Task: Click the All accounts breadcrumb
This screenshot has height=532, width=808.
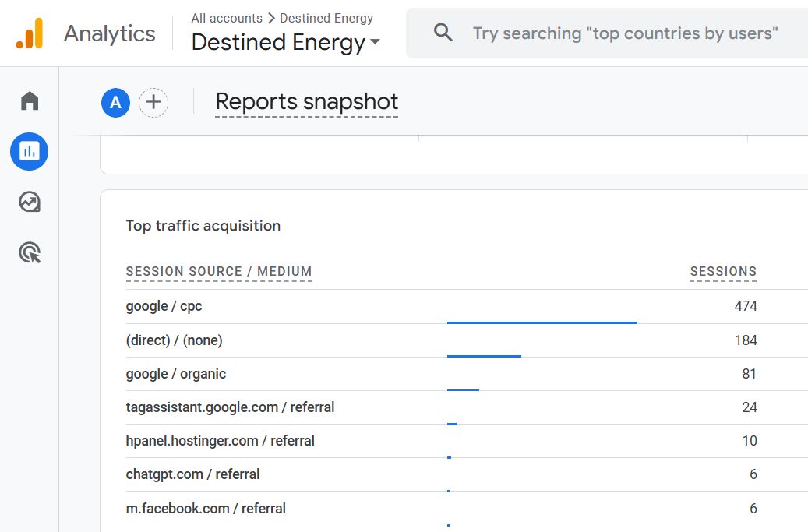Action: 227,18
